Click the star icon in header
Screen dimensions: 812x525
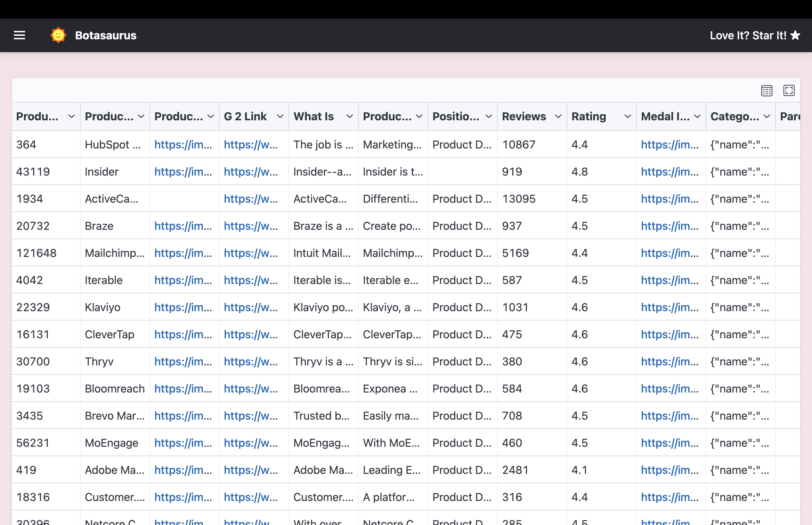(796, 35)
